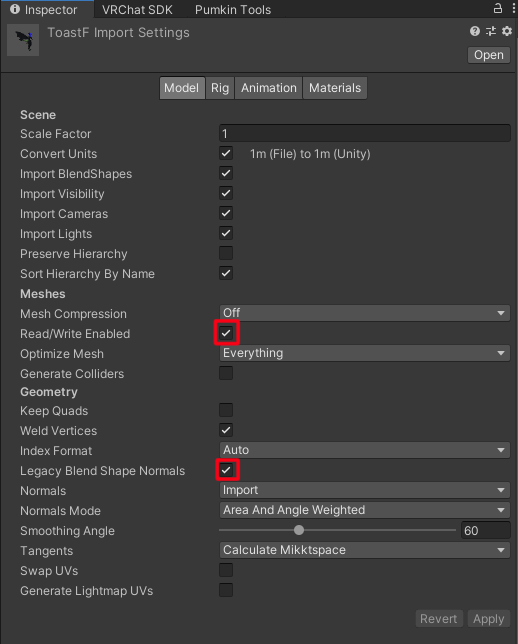Click the Open button
The image size is (518, 644).
(x=489, y=55)
